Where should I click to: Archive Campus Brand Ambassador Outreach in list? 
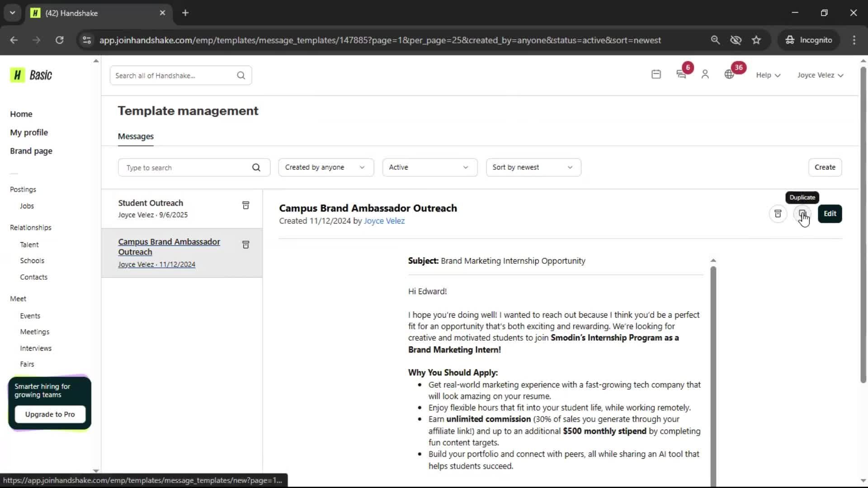point(246,244)
